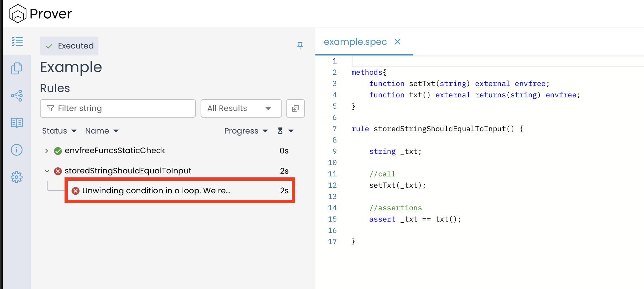Open the All Results dropdown

point(241,109)
